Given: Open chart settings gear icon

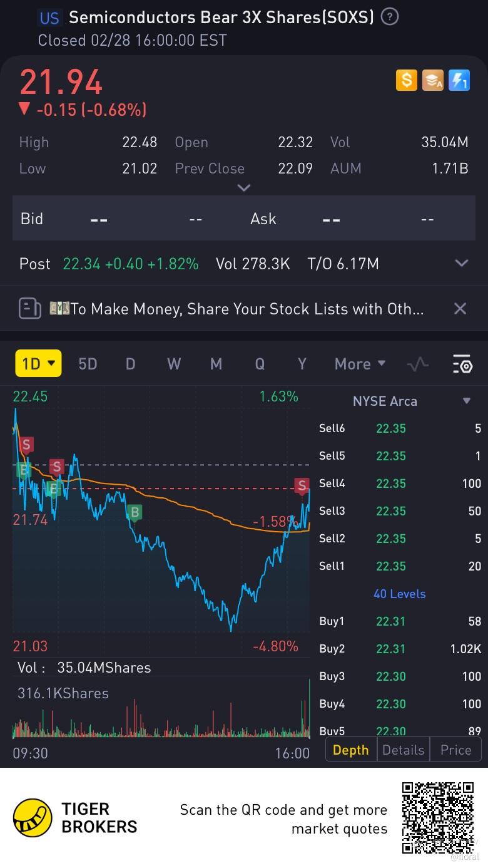Looking at the screenshot, I should point(462,364).
